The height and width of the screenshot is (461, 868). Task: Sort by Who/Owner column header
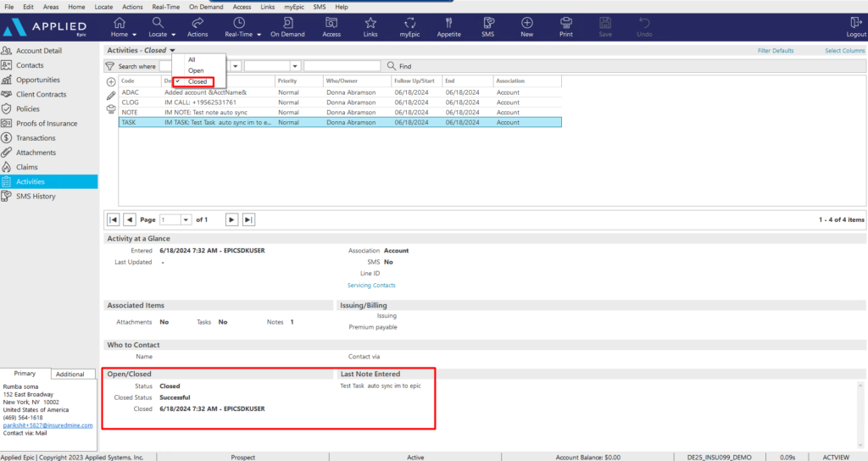358,81
